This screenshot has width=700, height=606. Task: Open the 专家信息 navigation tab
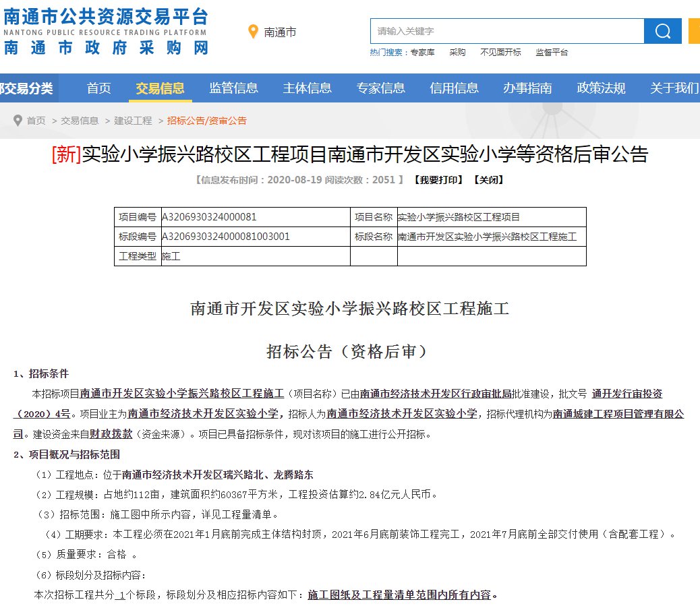(x=381, y=88)
